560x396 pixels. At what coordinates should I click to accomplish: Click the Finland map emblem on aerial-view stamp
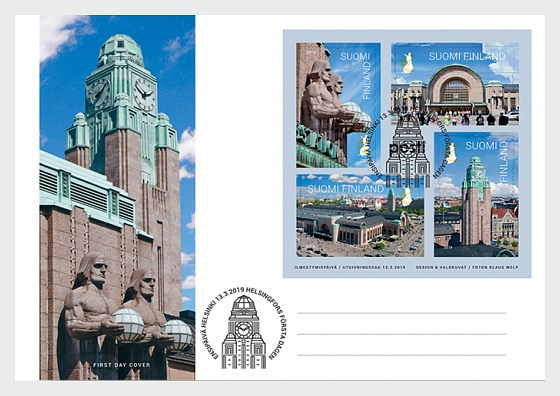(407, 197)
